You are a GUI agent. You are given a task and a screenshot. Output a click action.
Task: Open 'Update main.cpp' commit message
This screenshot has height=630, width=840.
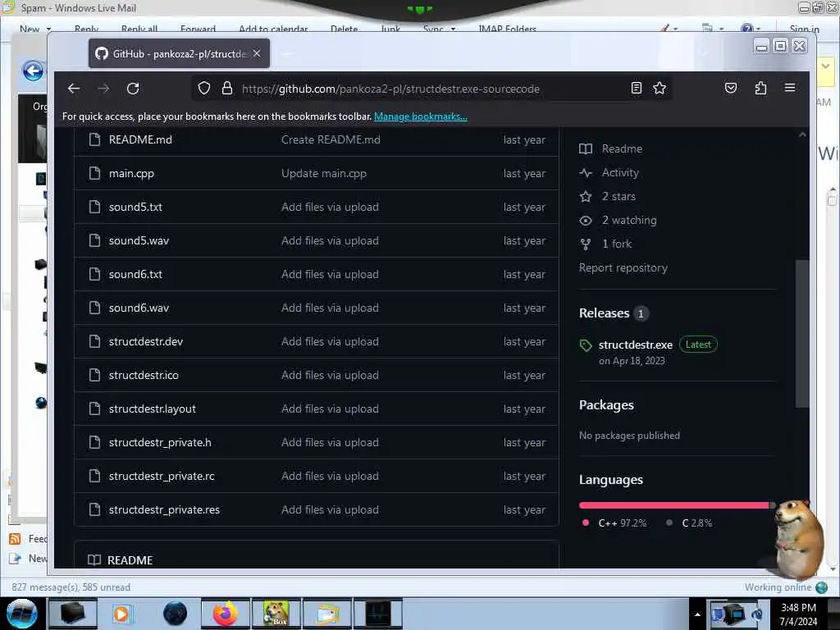324,174
